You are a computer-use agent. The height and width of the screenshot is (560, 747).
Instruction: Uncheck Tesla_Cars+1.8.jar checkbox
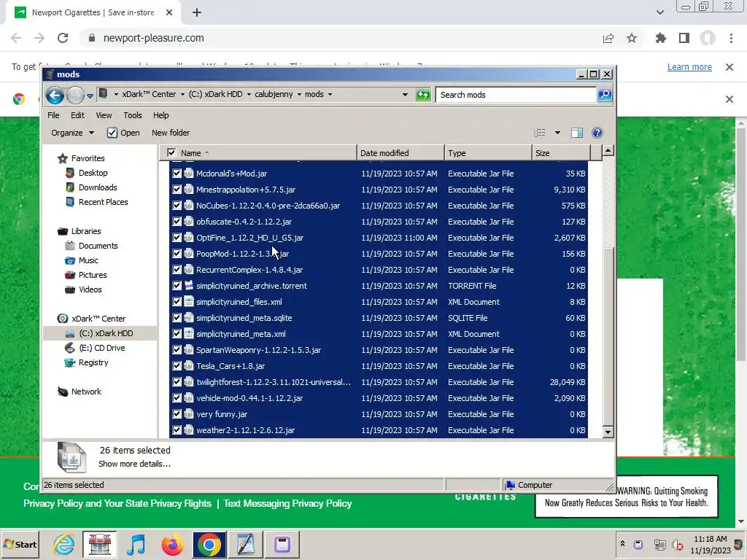click(x=177, y=366)
